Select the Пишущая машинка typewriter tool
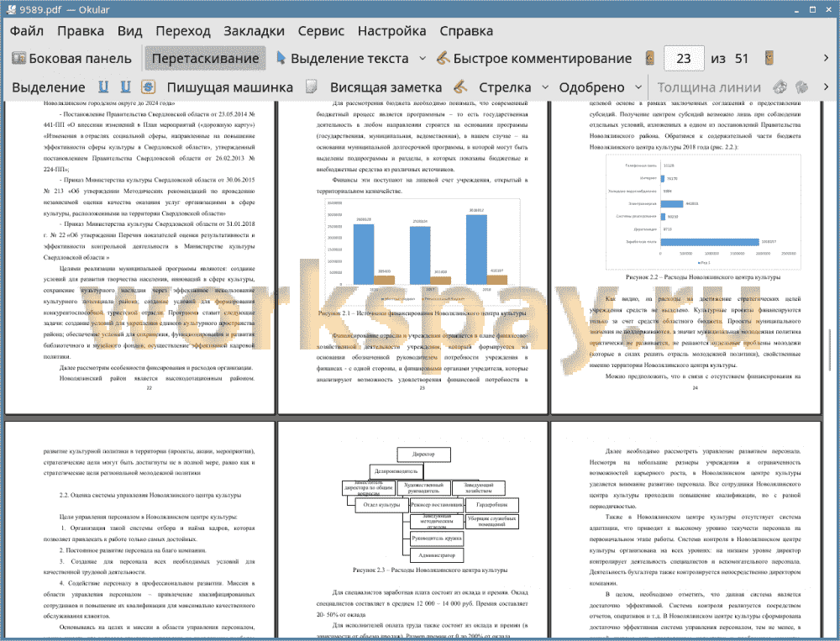The image size is (840, 641). coord(230,87)
